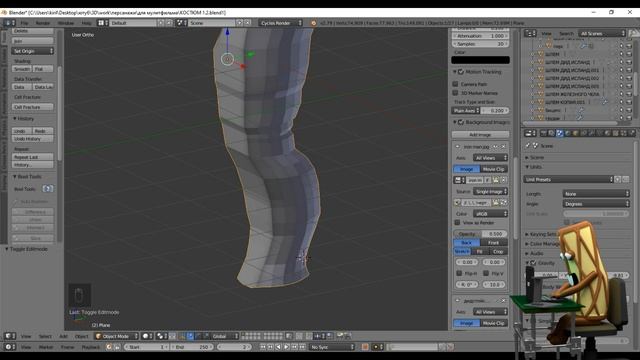Toggle the auto keyframe record button
The width and height of the screenshot is (640, 360).
365,347
